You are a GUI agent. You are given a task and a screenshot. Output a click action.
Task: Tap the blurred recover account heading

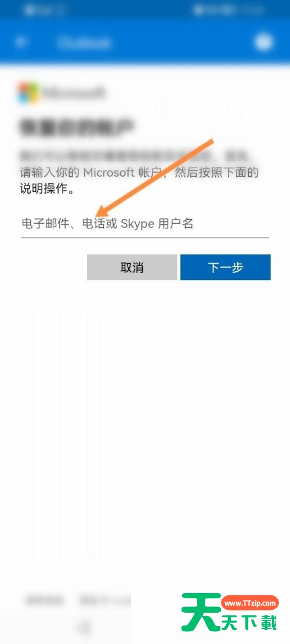pos(77,126)
